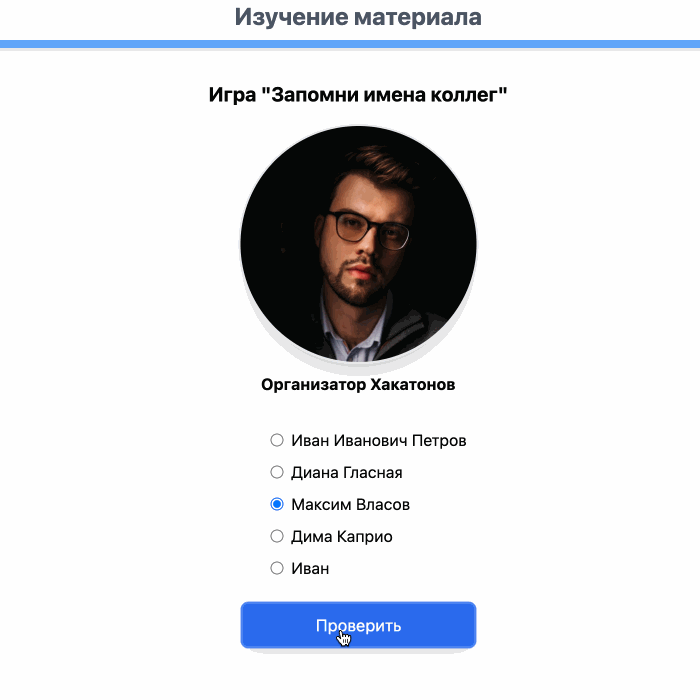Image resolution: width=700 pixels, height=700 pixels.
Task: Click the Проверить button
Action: (358, 625)
